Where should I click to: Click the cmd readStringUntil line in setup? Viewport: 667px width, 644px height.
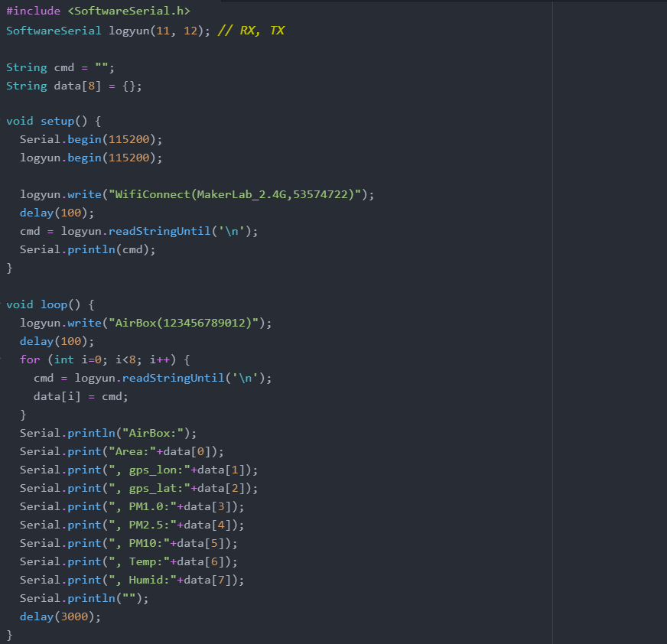pyautogui.click(x=138, y=232)
